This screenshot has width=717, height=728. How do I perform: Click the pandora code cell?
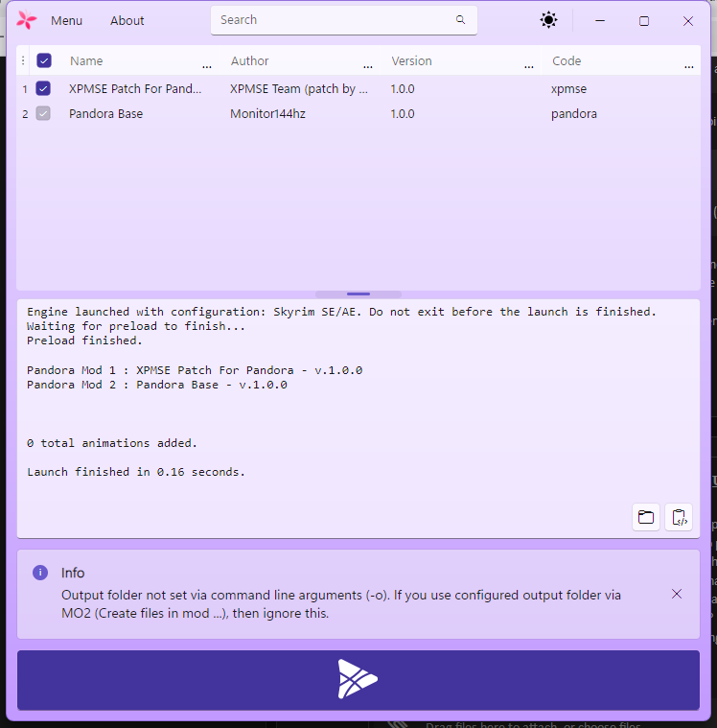574,114
